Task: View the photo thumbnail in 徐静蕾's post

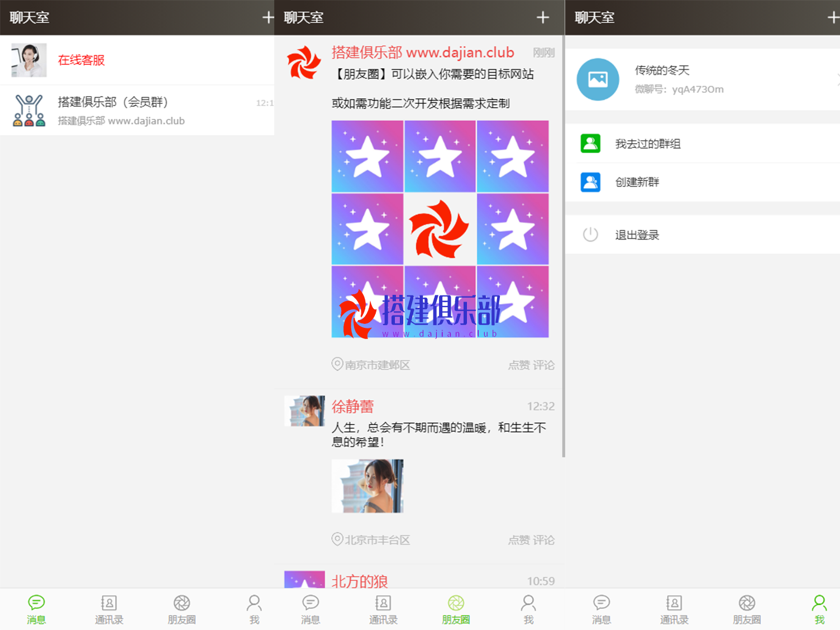Action: [367, 486]
